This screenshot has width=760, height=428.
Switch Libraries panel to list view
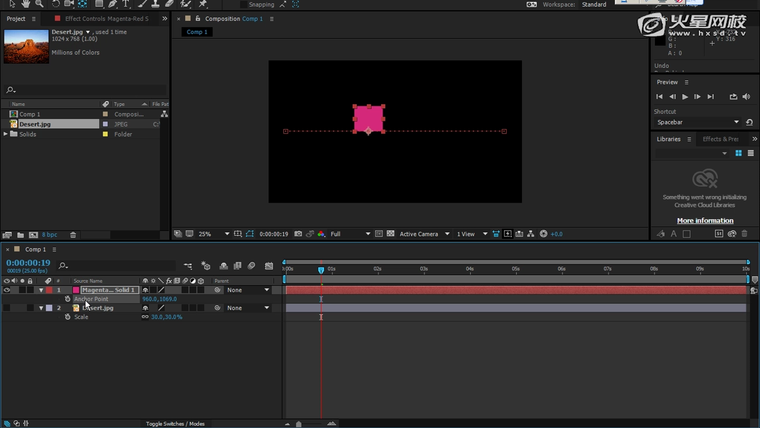pos(750,153)
